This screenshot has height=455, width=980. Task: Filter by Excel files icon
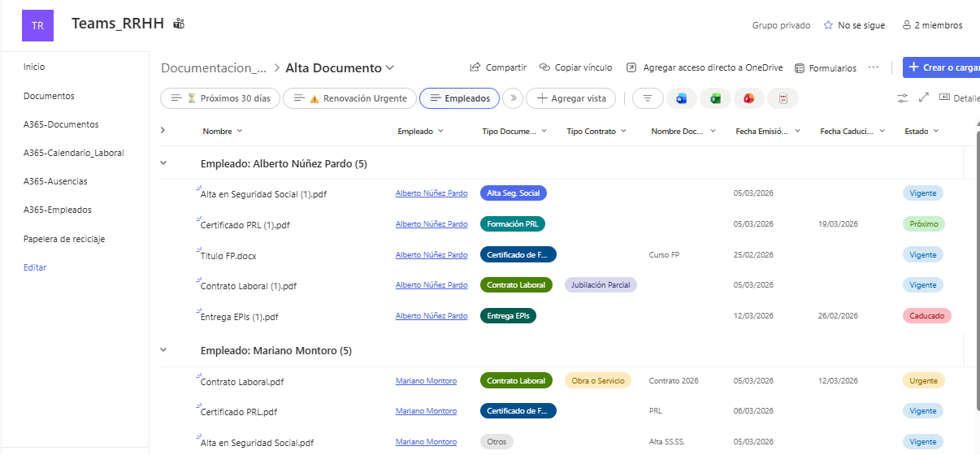pos(715,98)
